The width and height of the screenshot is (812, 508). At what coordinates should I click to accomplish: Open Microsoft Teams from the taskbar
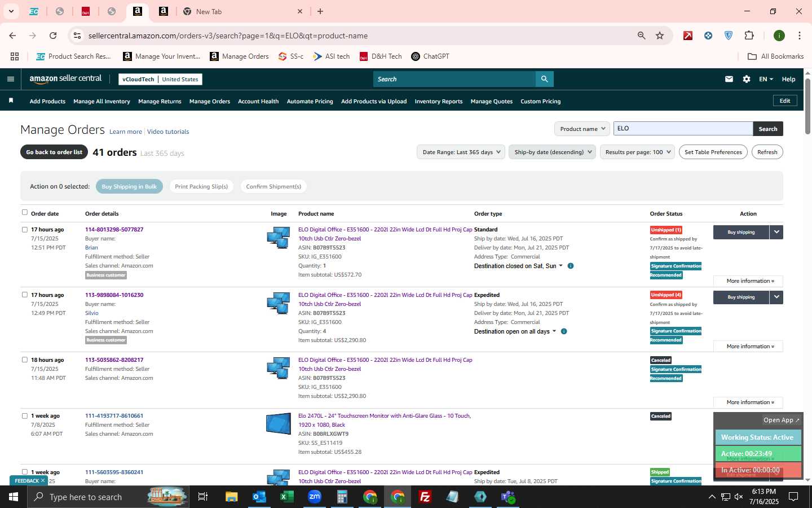508,497
